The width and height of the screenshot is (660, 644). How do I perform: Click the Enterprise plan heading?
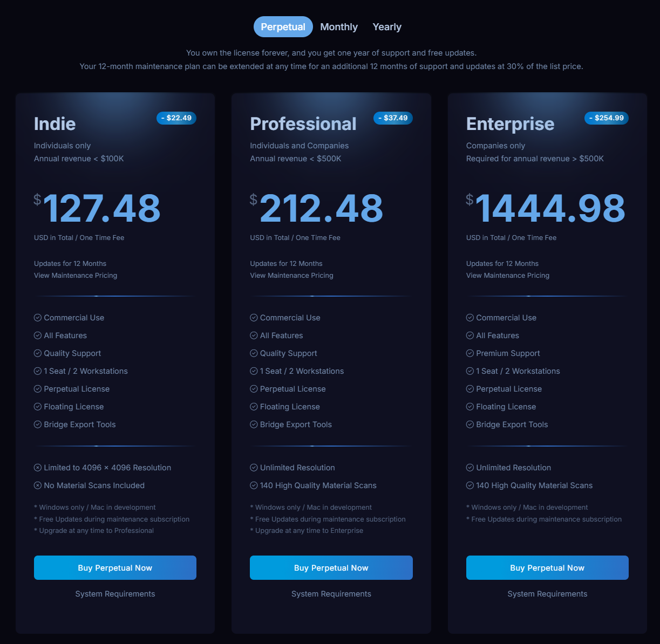point(510,124)
